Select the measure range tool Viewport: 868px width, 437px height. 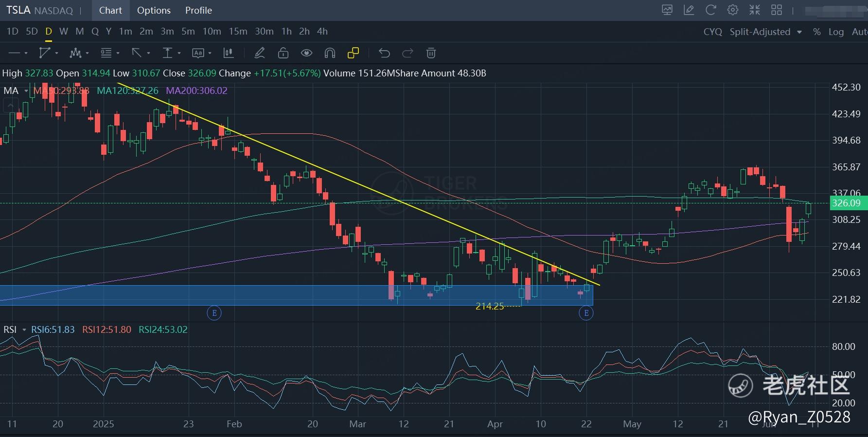[x=167, y=53]
